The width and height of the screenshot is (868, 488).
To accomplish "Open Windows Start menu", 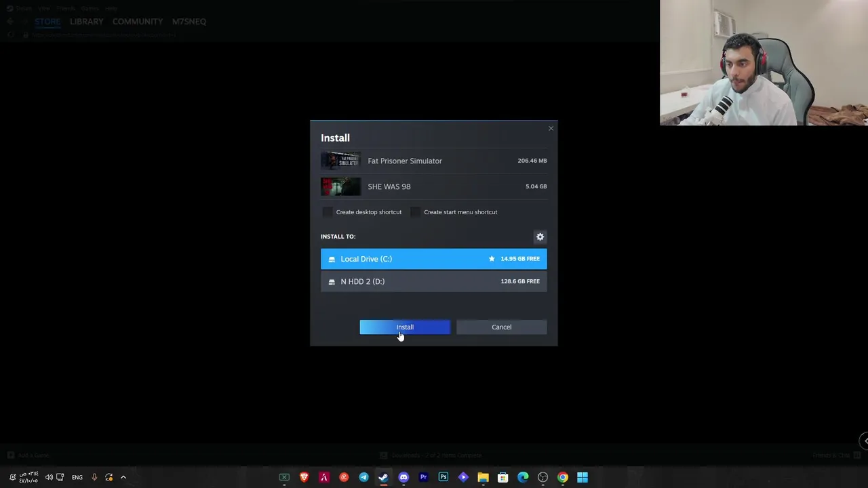I will click(583, 477).
